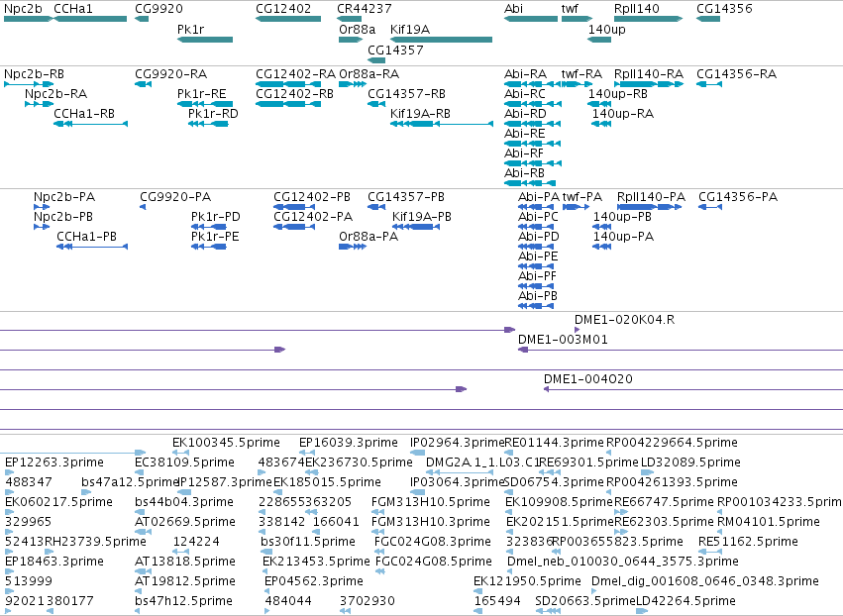
Task: Select the 140up-PB protein label
Action: tap(622, 217)
